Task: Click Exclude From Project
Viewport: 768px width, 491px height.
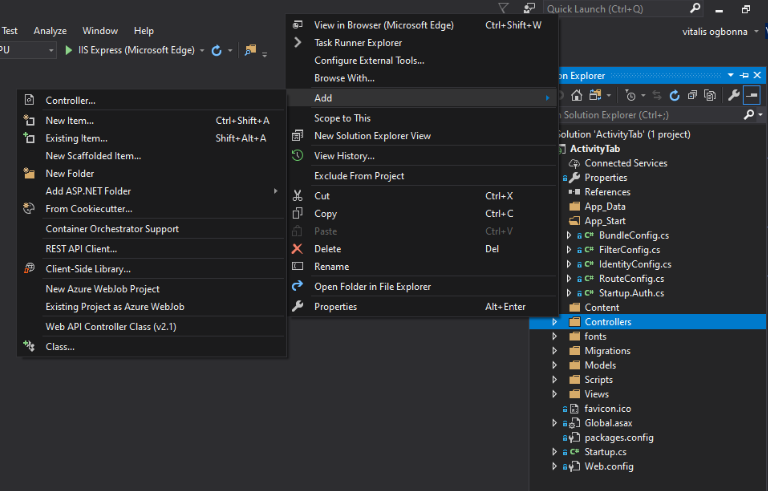Action: click(422, 176)
